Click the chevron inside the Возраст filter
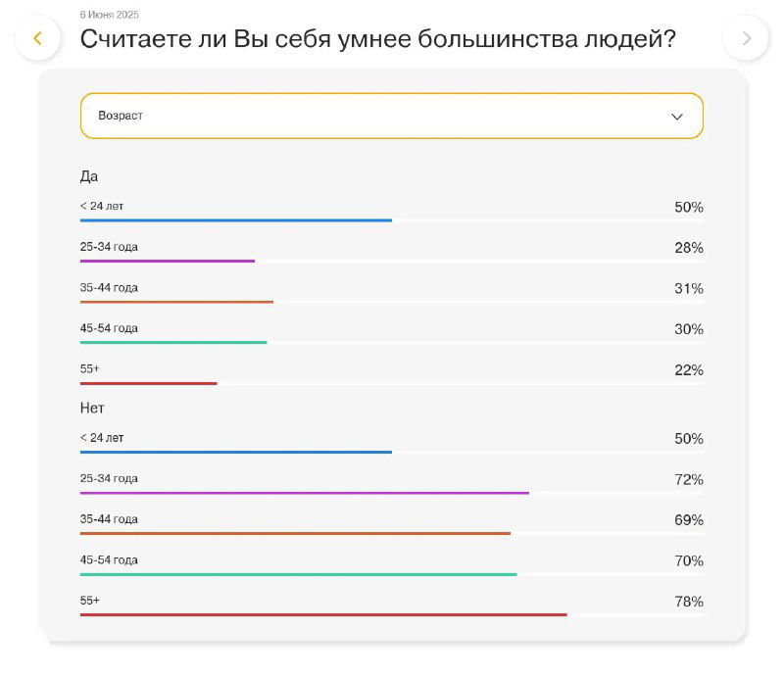Viewport: 784px width, 679px height. point(676,116)
